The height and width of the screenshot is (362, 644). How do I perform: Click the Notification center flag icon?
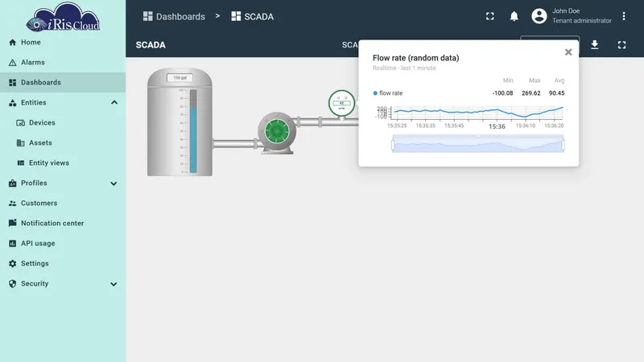point(12,223)
